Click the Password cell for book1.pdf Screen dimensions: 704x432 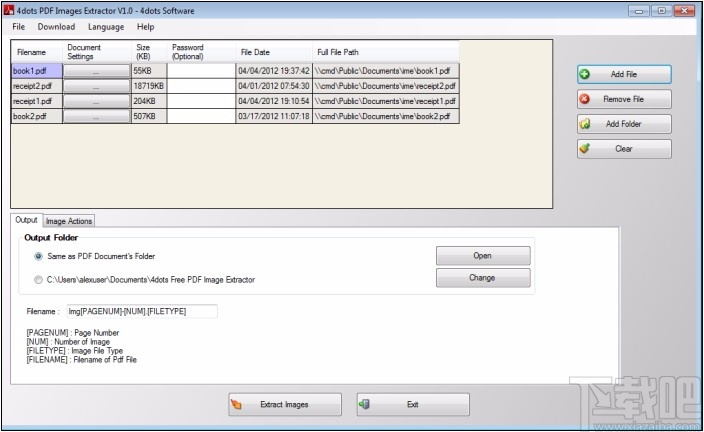click(x=201, y=71)
